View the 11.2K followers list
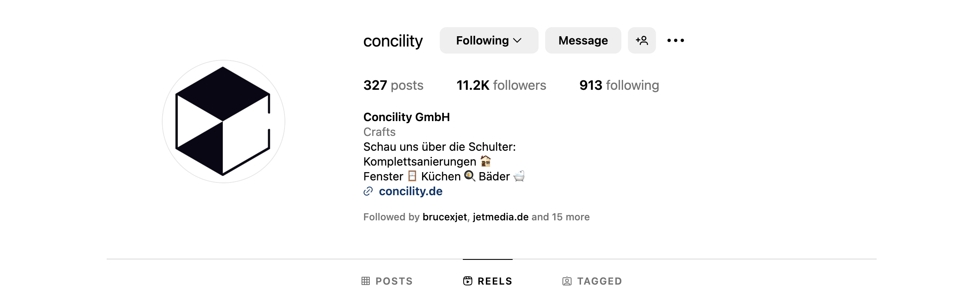The width and height of the screenshot is (980, 299). (501, 85)
